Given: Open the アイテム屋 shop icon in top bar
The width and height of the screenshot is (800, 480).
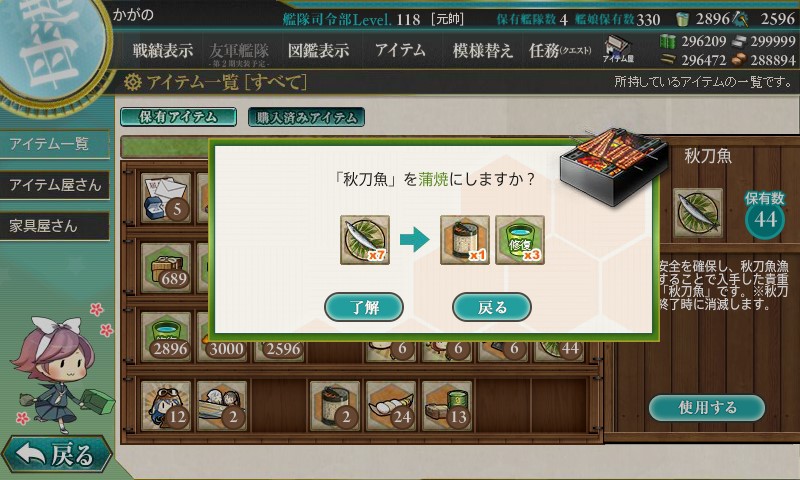Looking at the screenshot, I should tap(618, 49).
